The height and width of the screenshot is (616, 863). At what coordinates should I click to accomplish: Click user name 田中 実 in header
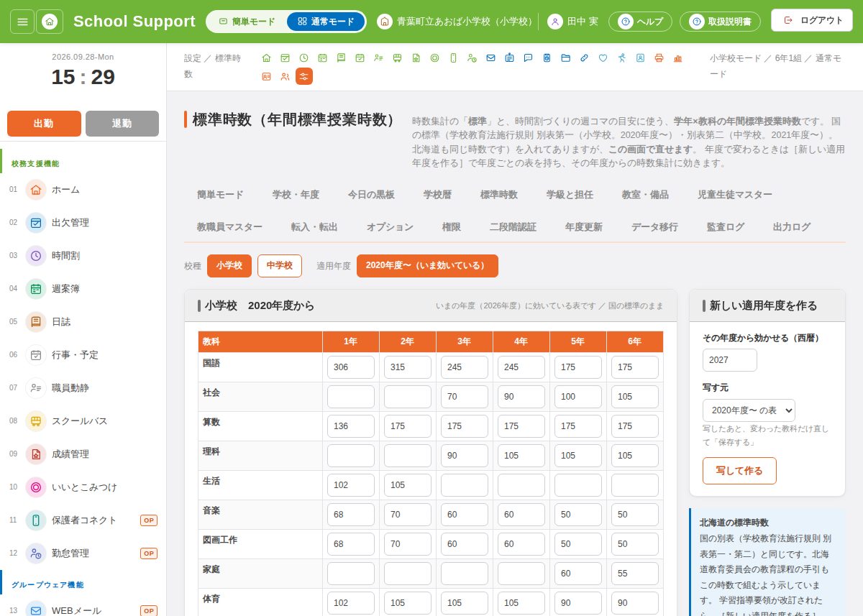pyautogui.click(x=583, y=22)
